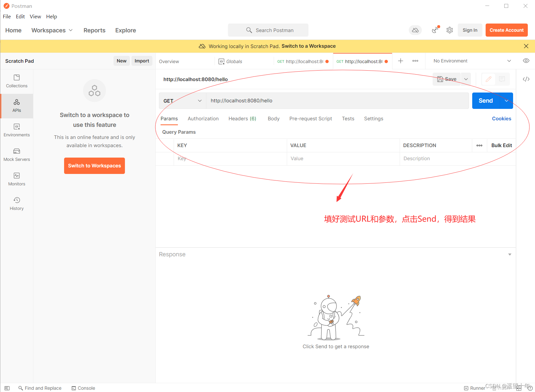Click the query param Key field
The width and height of the screenshot is (535, 392).
230,159
